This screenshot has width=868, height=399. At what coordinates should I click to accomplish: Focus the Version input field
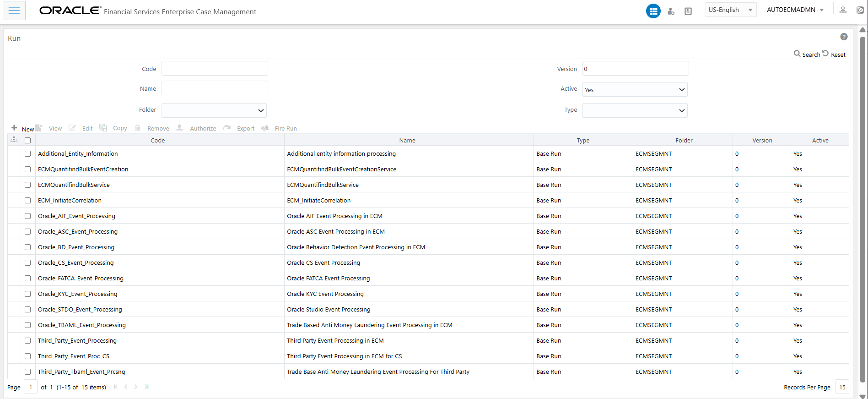click(x=636, y=69)
